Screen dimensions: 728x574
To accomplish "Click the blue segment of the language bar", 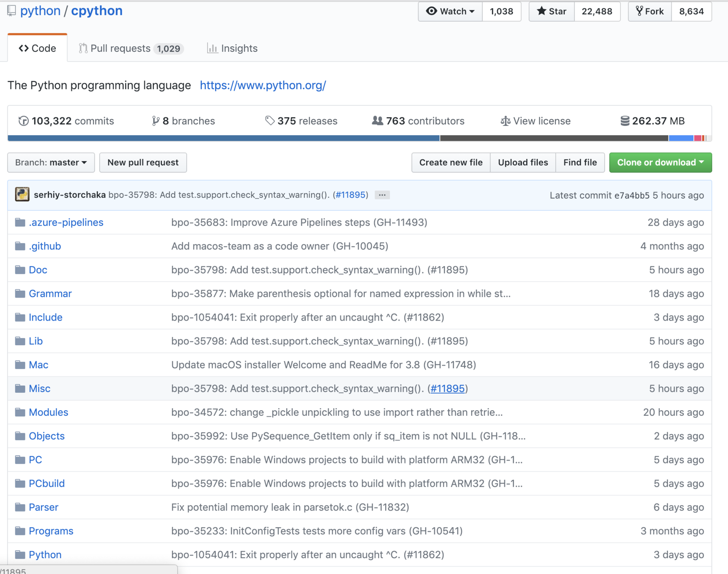I will [224, 138].
